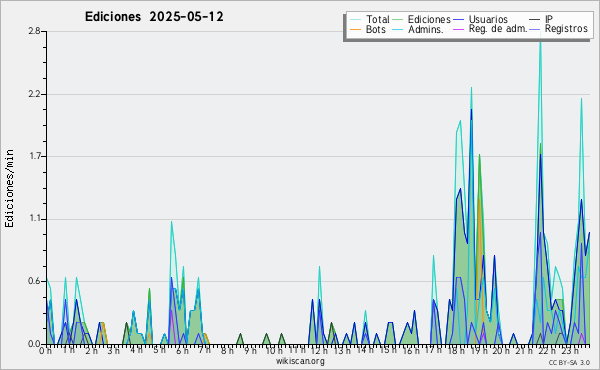Click the 0.0 y-axis value
Screen dimensions: 600x370
34,344
